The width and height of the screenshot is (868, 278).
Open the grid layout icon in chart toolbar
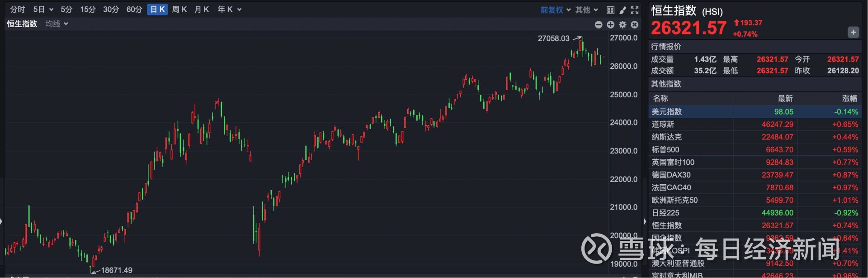pyautogui.click(x=610, y=10)
